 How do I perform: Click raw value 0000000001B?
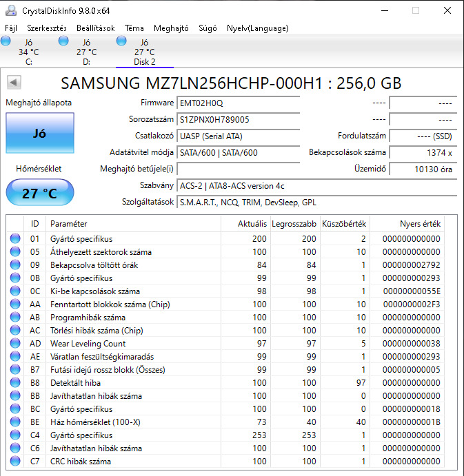coord(412,422)
